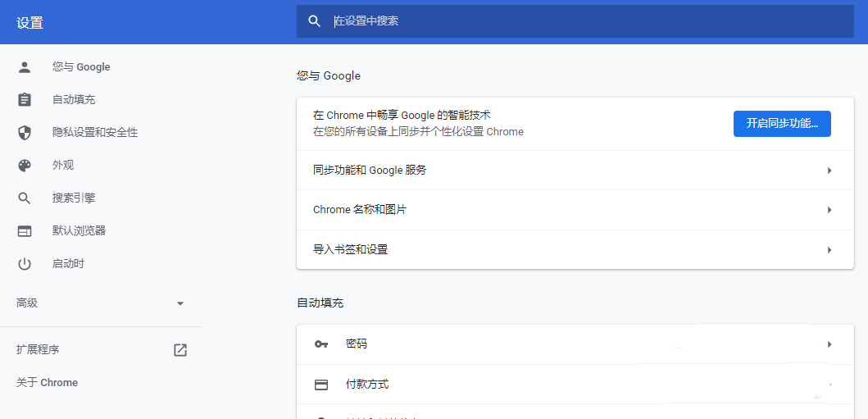
Task: Expand the 同步功能和 Google 服务 row arrow
Action: 829,171
